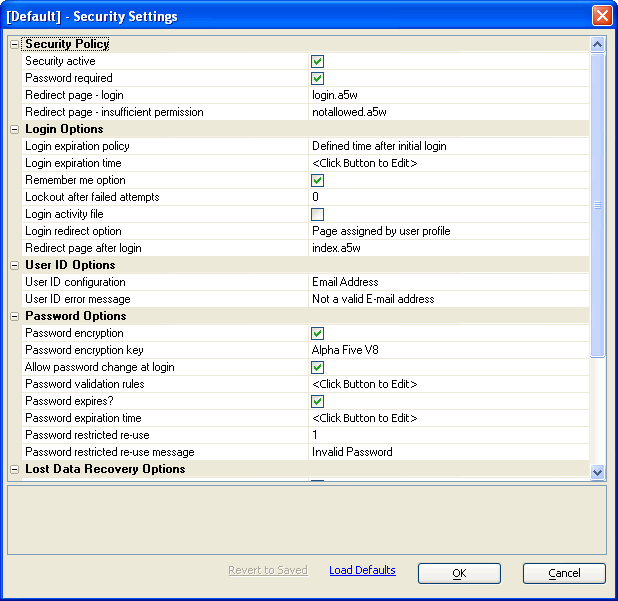The width and height of the screenshot is (618, 601).
Task: Select the User ID configuration label
Action: pos(75,282)
